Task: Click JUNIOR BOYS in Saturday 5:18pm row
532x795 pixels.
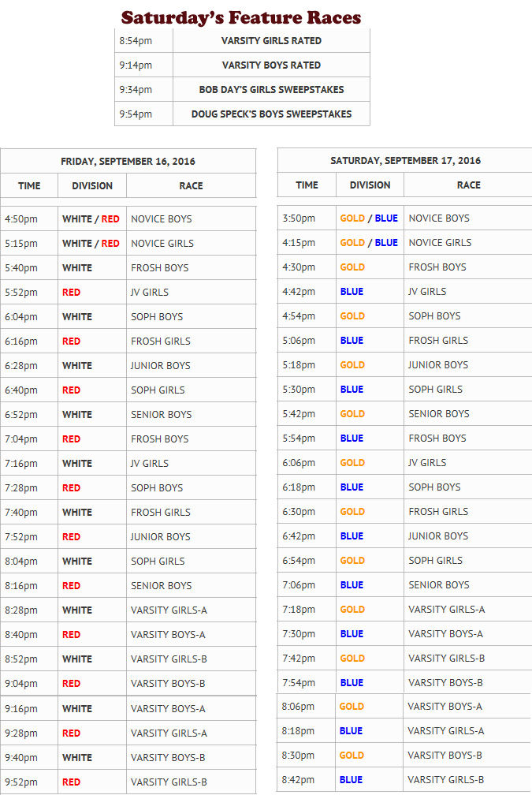Action: pos(438,364)
